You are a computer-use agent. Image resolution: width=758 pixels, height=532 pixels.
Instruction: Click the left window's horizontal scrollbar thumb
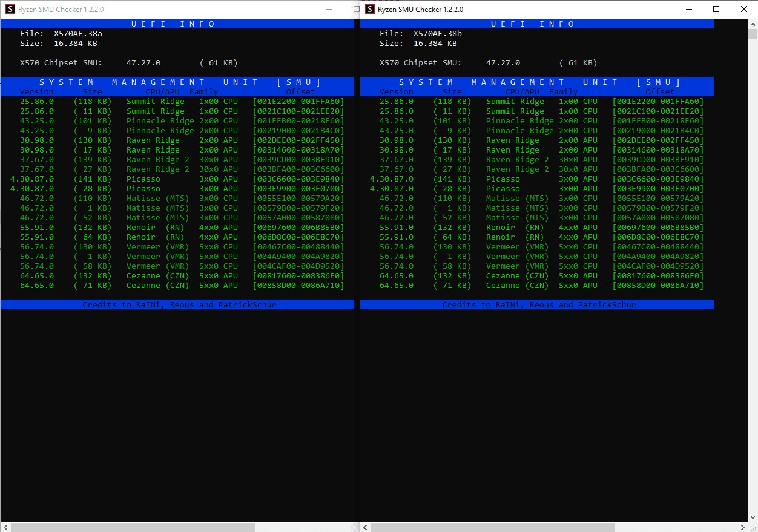(x=132, y=527)
